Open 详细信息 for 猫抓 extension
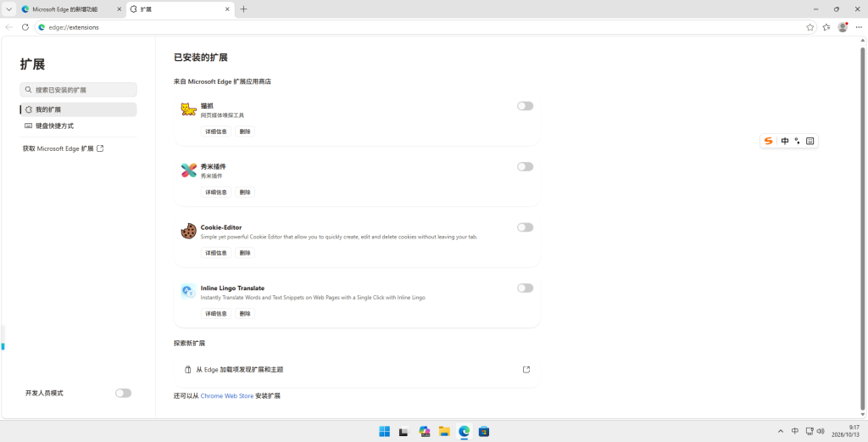 coord(216,131)
